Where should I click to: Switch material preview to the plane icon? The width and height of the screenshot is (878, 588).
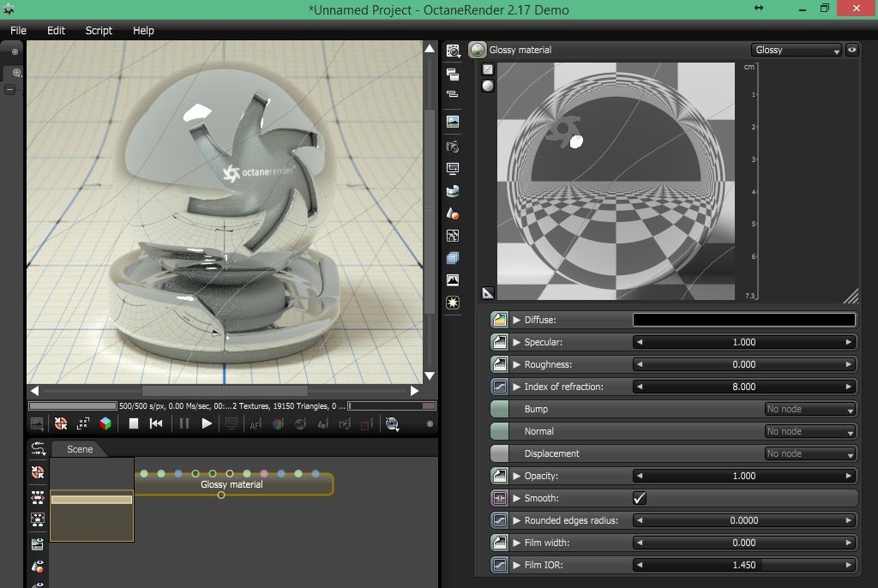(488, 69)
